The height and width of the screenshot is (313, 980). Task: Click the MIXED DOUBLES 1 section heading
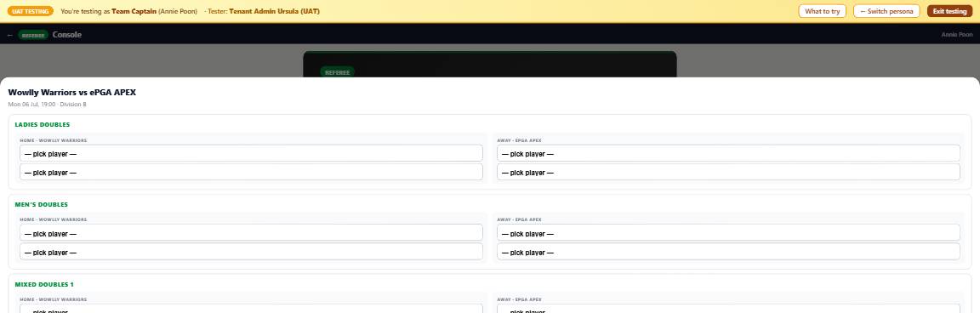click(44, 284)
